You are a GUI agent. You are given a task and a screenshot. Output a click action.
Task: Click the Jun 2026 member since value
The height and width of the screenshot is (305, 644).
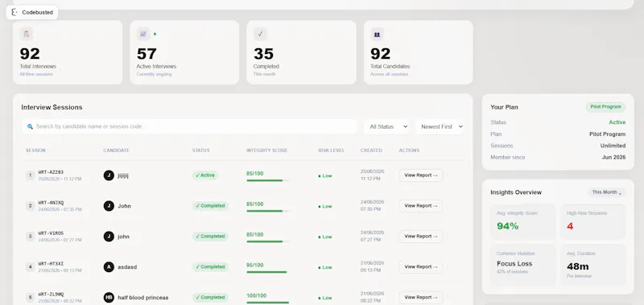click(x=613, y=157)
